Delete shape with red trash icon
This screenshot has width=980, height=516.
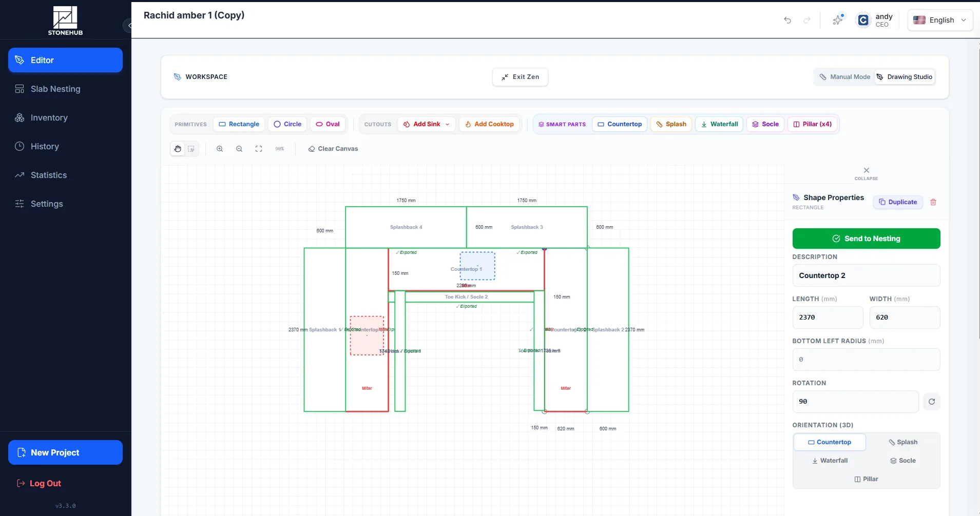(933, 202)
